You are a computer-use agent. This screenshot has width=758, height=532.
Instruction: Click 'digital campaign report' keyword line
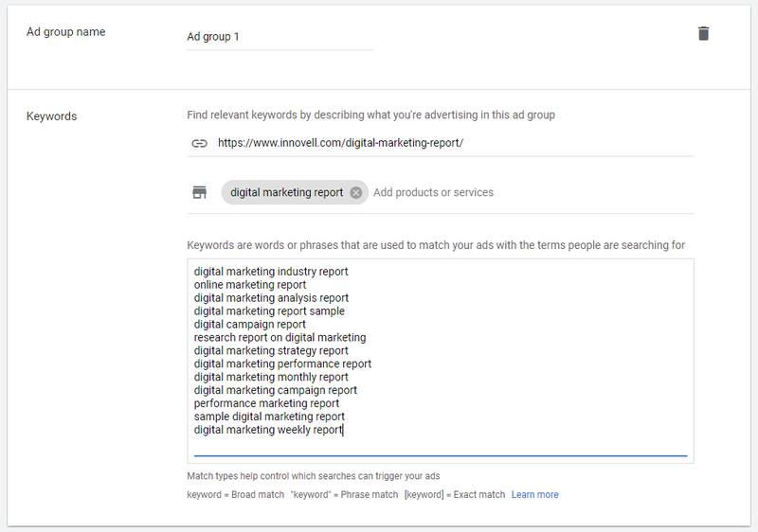250,325
